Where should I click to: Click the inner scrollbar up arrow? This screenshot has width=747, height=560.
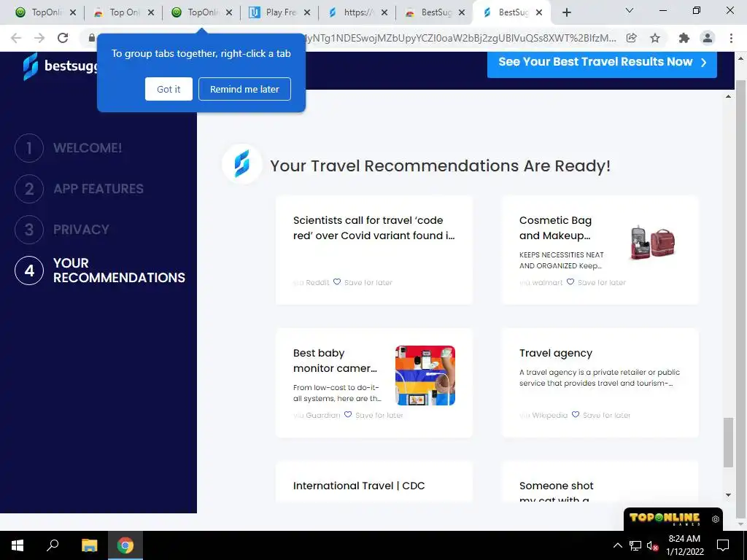[729, 97]
